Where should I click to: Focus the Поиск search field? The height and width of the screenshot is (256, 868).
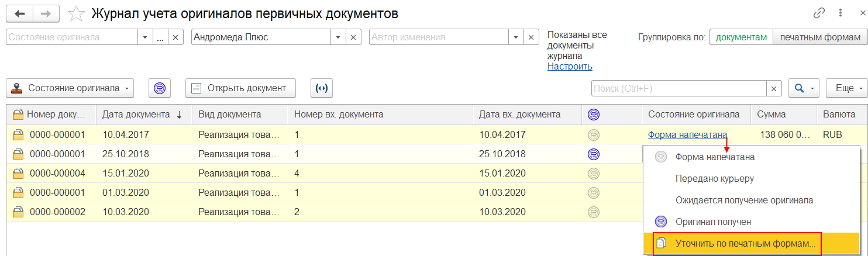pyautogui.click(x=678, y=88)
